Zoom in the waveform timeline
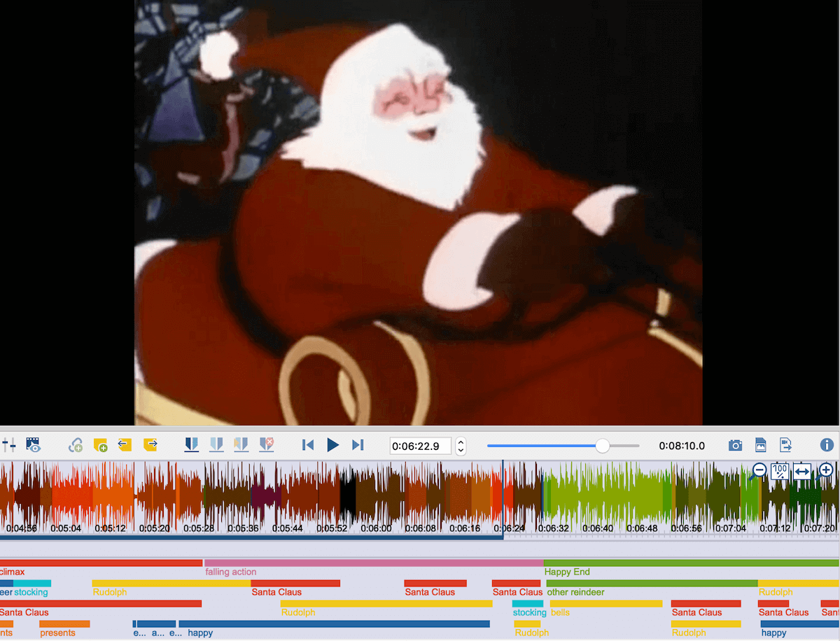Screen dimensions: 840x641 pos(826,470)
